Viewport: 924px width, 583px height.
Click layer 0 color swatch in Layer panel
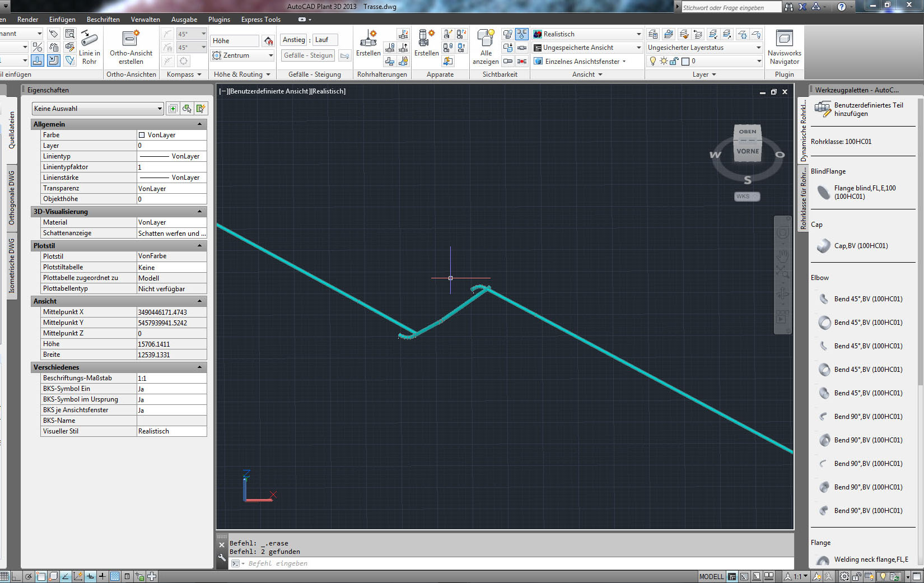[x=685, y=61]
